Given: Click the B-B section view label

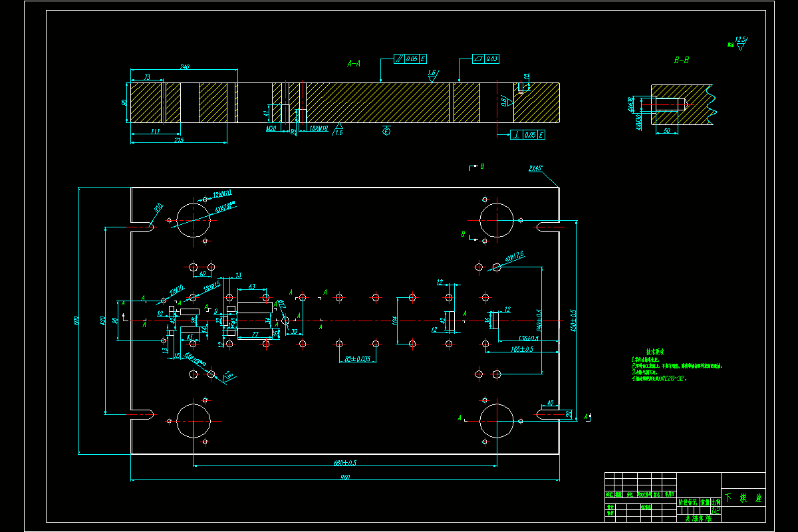Looking at the screenshot, I should (x=682, y=61).
